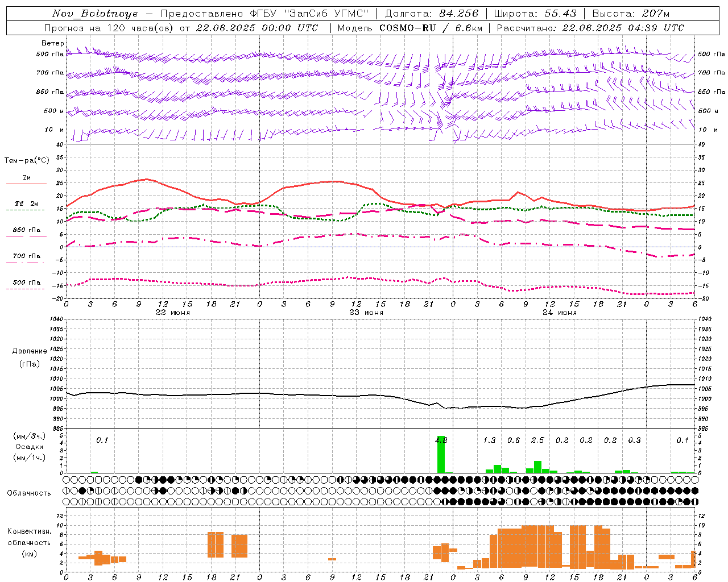
Task: Click the Тем-ра(°C) axis label
Action: (x=27, y=161)
